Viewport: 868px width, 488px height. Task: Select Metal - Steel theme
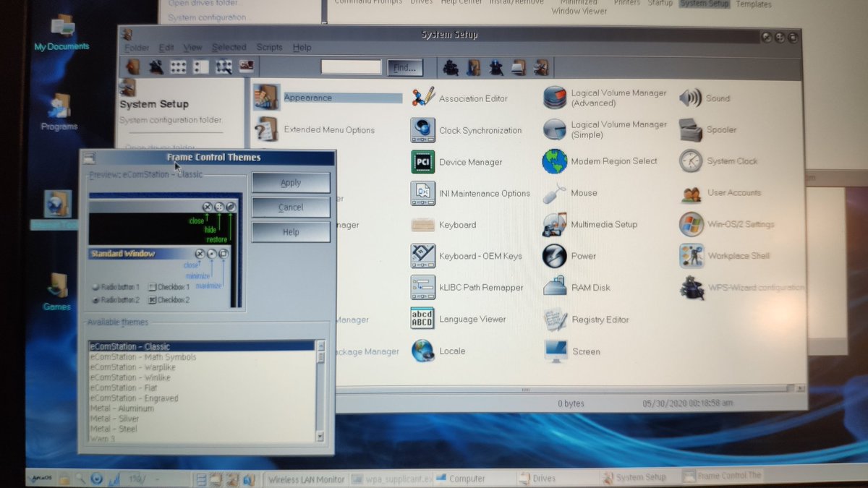click(202, 429)
